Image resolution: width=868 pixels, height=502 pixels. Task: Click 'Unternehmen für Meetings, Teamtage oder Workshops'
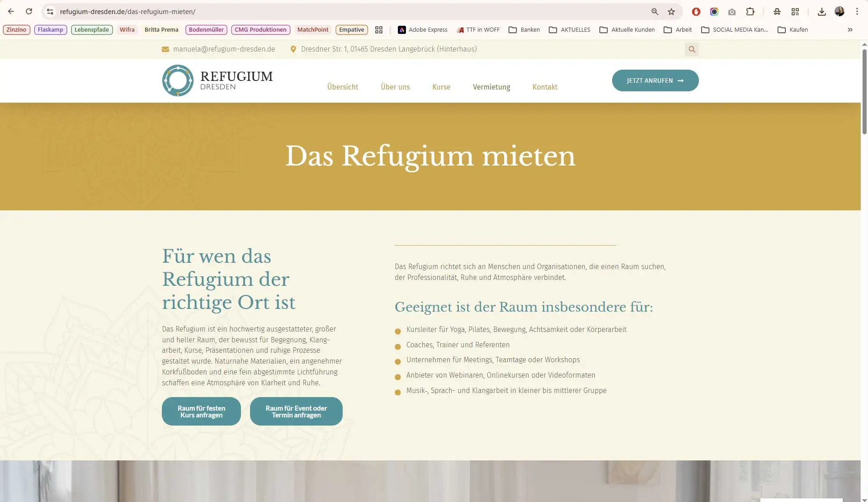click(x=493, y=360)
